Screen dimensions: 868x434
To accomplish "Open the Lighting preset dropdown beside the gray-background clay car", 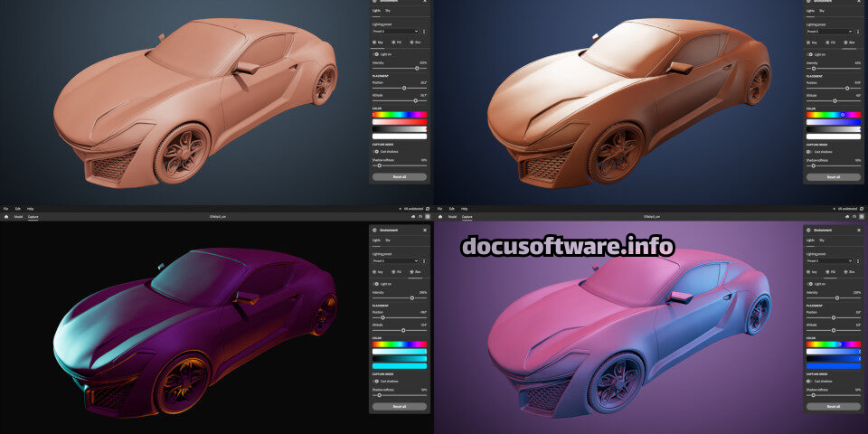I will click(395, 31).
